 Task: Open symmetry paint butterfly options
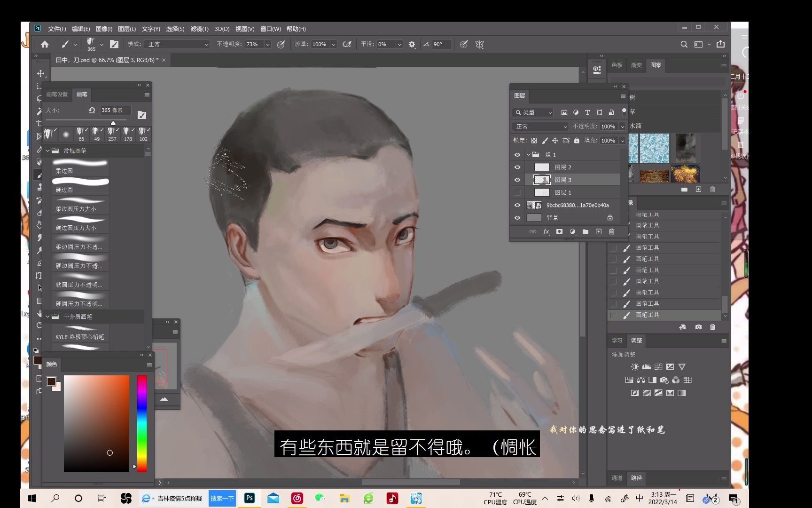[x=479, y=44]
